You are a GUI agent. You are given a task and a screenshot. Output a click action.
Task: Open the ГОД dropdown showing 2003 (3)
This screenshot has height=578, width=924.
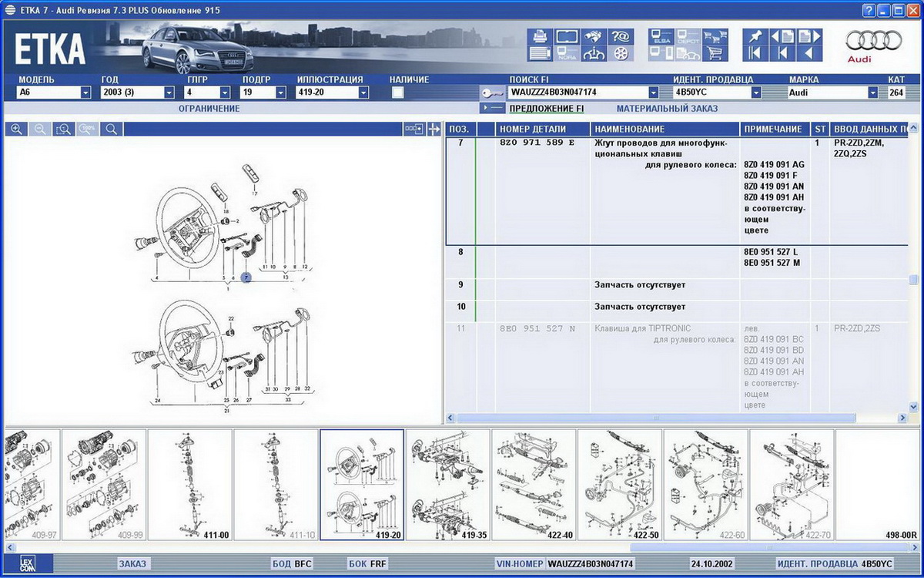(x=138, y=92)
